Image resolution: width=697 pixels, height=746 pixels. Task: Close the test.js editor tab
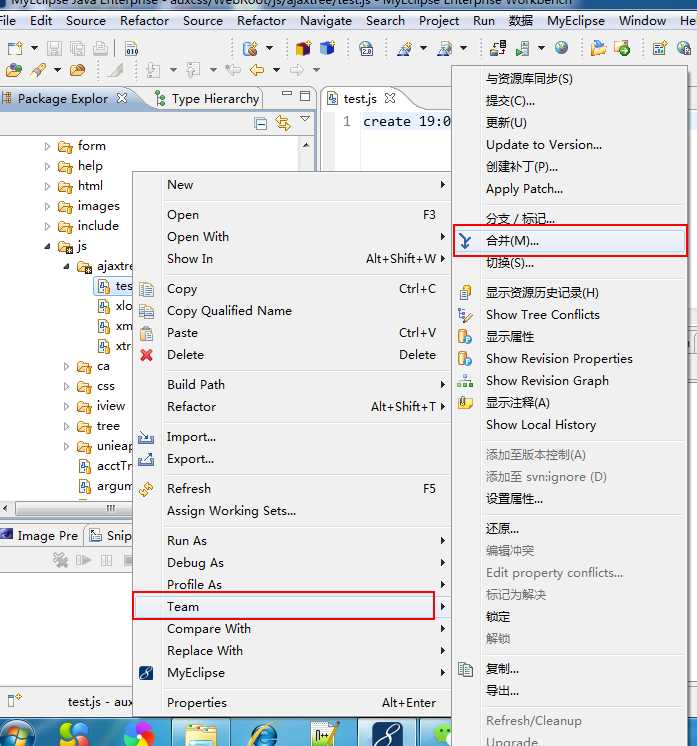[390, 98]
